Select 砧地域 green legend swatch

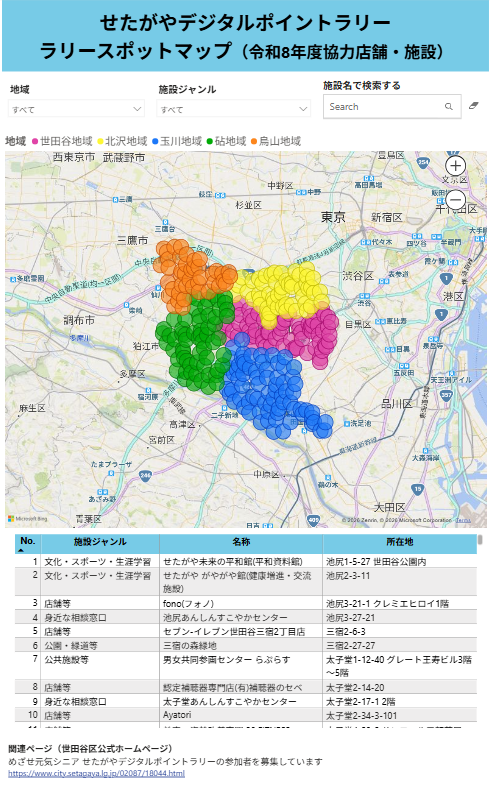coord(210,142)
